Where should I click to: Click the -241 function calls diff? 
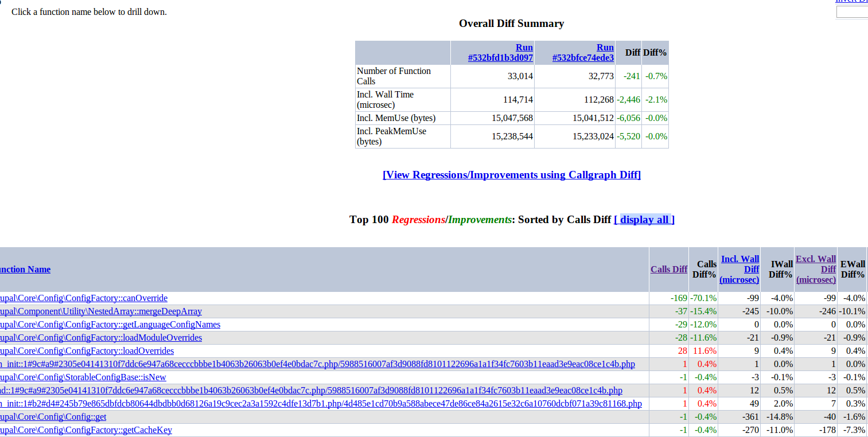click(x=632, y=76)
